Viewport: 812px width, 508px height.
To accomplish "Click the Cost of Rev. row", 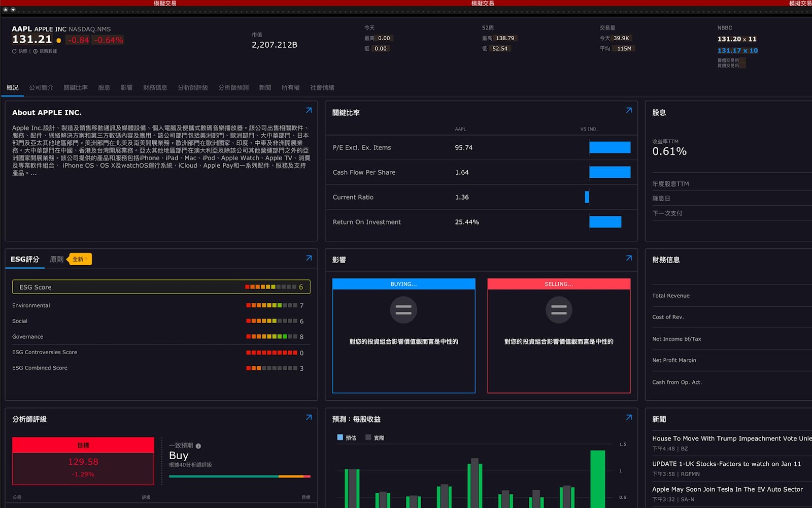I will pos(732,317).
